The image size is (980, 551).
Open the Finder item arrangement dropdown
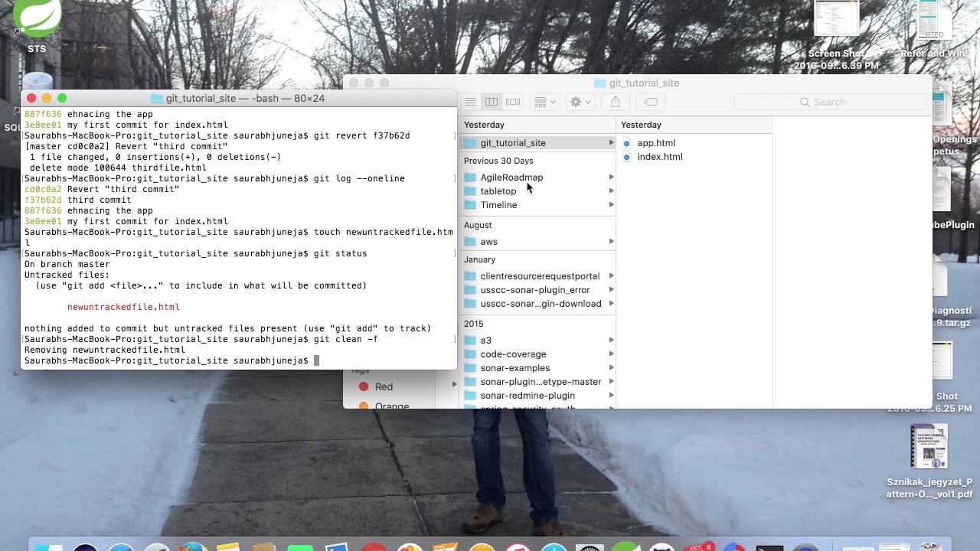(x=545, y=102)
